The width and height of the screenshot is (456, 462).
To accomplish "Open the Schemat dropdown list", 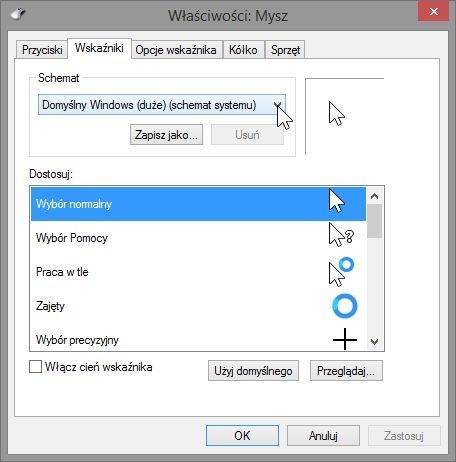I will coord(162,105).
